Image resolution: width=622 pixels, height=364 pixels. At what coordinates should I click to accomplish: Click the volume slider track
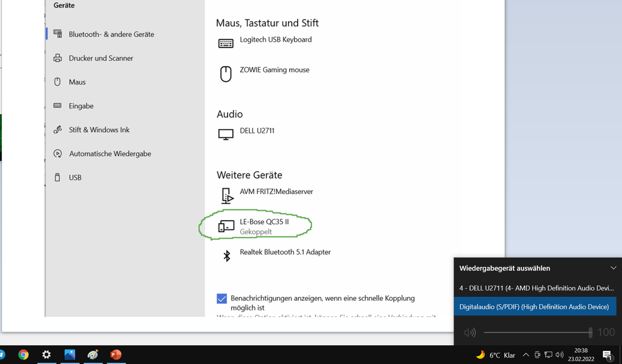(x=538, y=332)
